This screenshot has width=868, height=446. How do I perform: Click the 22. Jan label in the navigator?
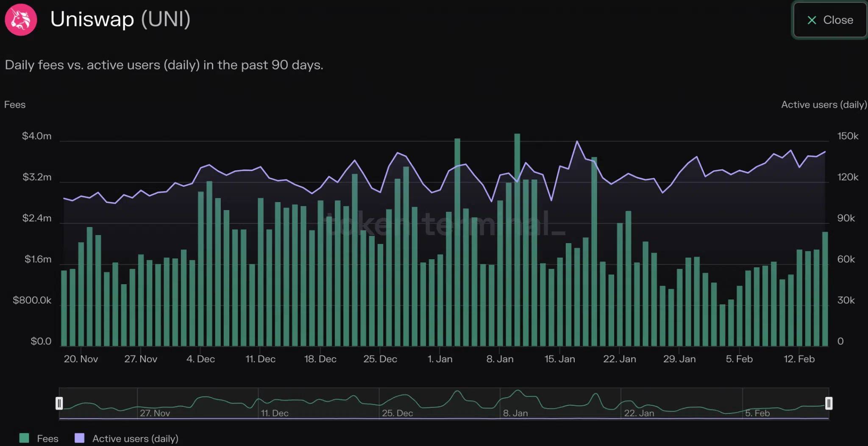tap(639, 413)
